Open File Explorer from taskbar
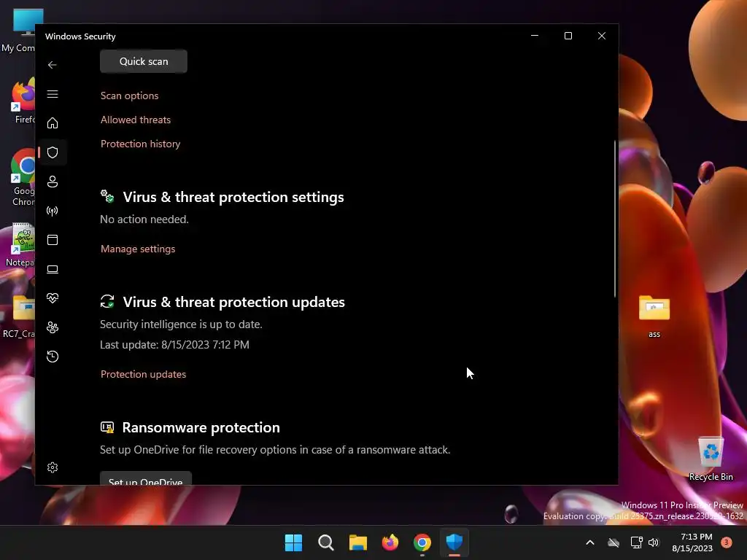The image size is (747, 560). 357,542
